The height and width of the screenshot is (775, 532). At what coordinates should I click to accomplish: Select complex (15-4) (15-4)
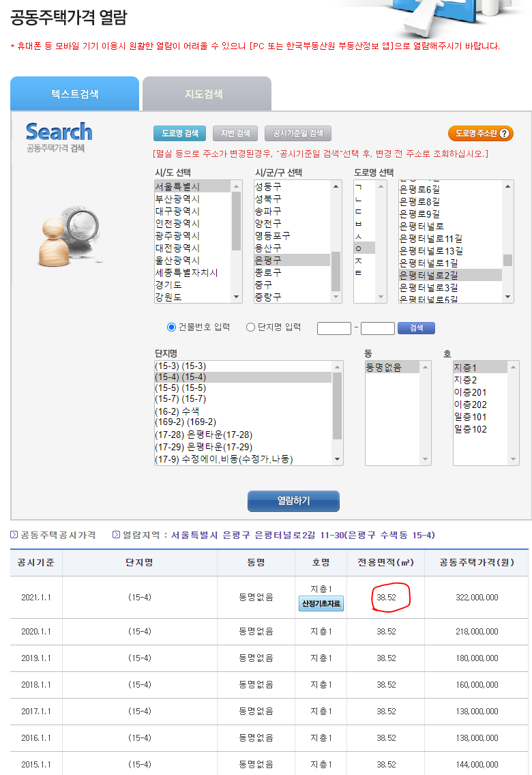pyautogui.click(x=243, y=377)
